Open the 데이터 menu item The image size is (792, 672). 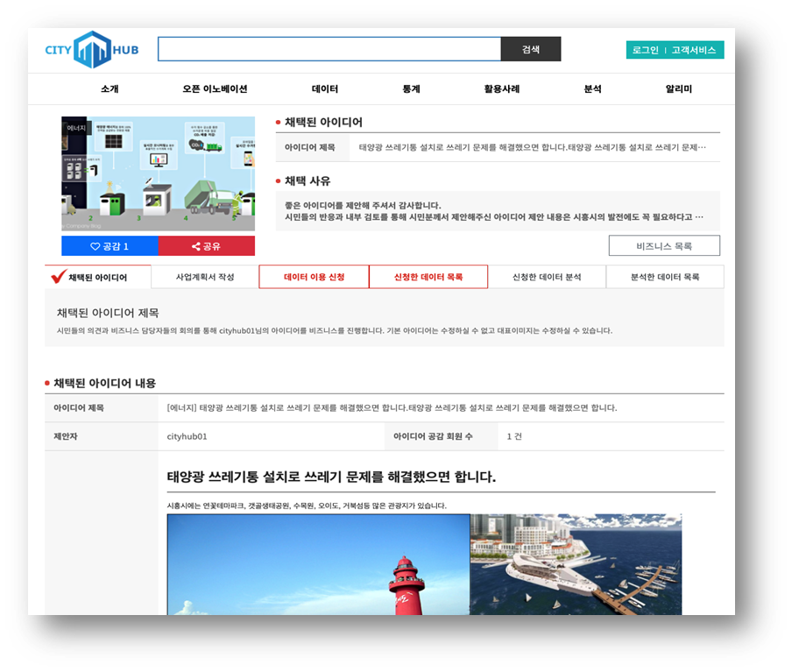point(325,88)
